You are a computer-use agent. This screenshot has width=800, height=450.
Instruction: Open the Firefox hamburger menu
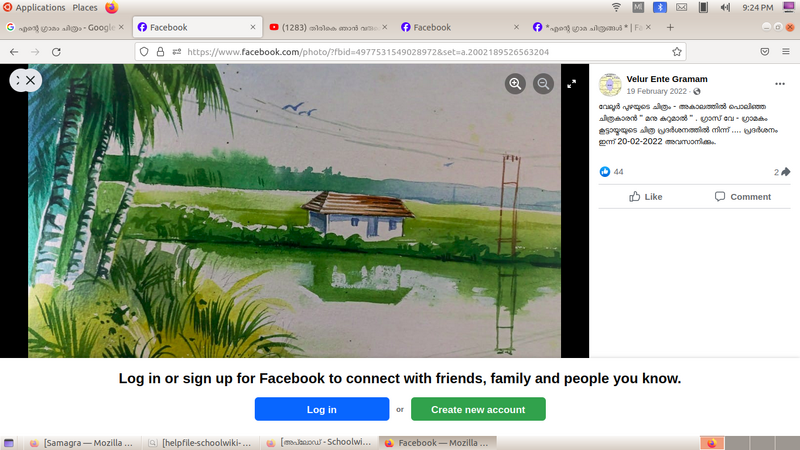pos(786,52)
